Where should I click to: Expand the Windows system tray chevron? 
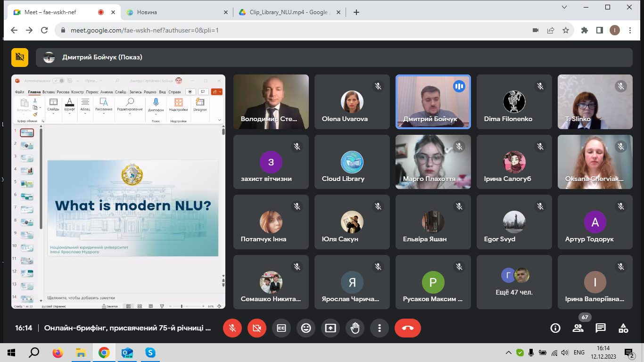pyautogui.click(x=508, y=353)
